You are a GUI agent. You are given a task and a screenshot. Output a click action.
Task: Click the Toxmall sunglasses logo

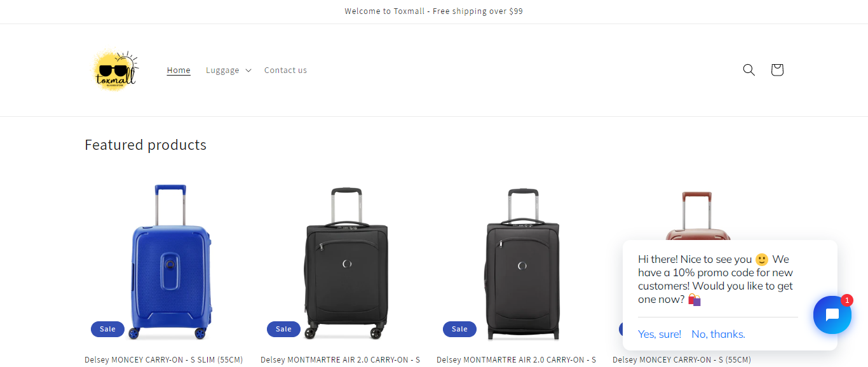coord(115,70)
